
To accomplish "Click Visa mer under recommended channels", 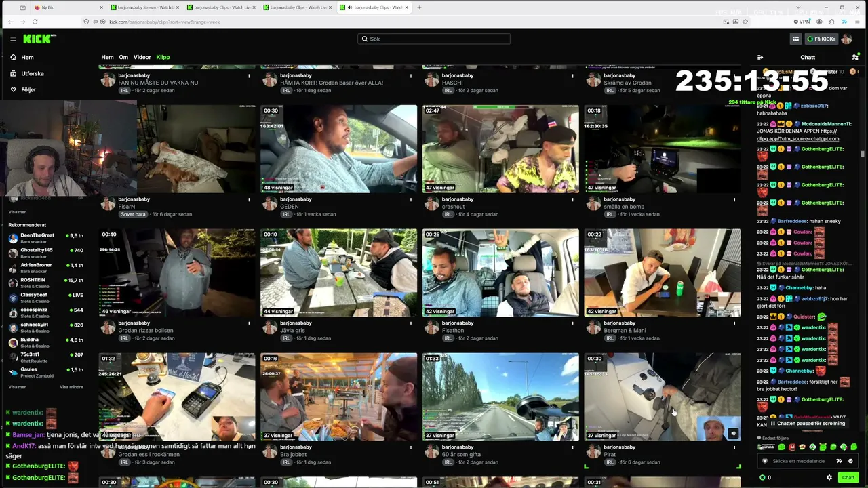I will tap(17, 387).
